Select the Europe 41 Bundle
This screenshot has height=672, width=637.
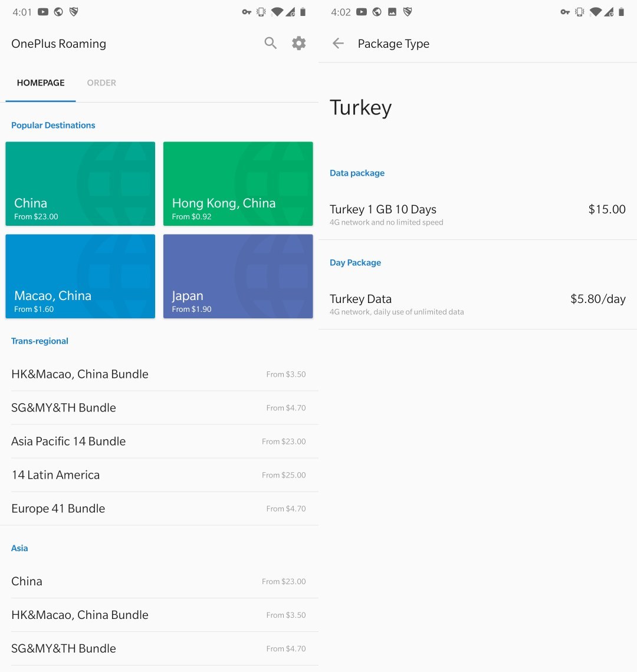pyautogui.click(x=159, y=508)
